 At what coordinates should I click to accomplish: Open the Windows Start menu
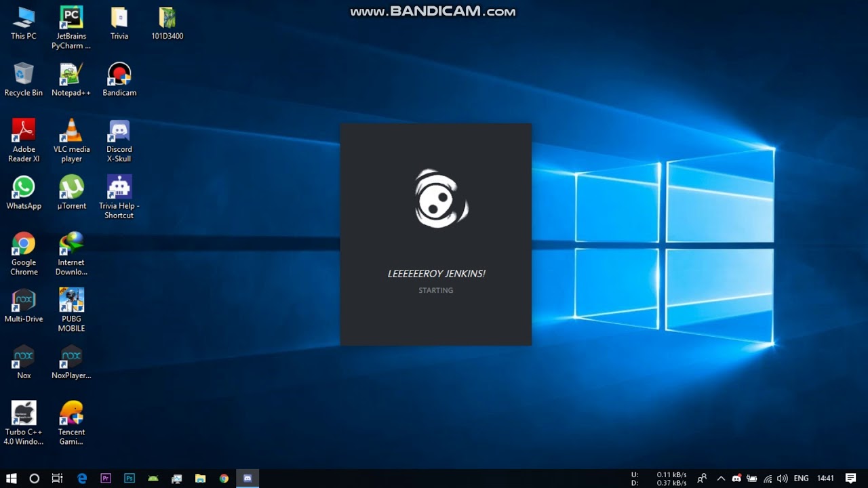pyautogui.click(x=12, y=479)
